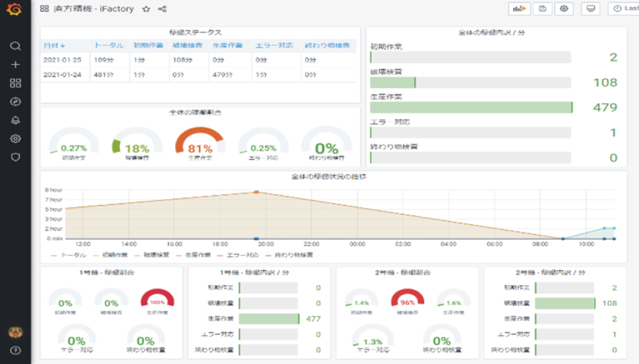The width and height of the screenshot is (639, 364).
Task: Star this dashboard as favorite
Action: pos(146,10)
